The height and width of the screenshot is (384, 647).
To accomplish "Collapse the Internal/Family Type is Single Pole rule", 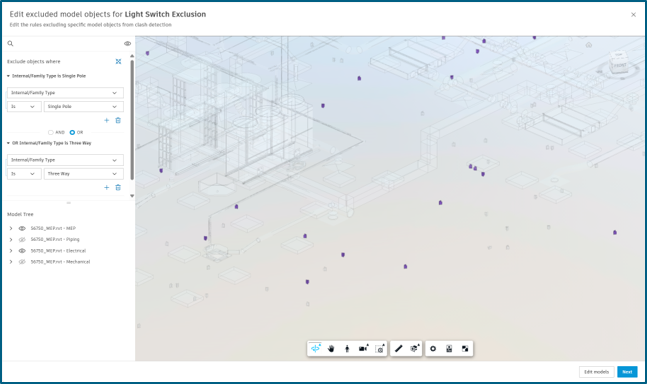I will point(8,76).
